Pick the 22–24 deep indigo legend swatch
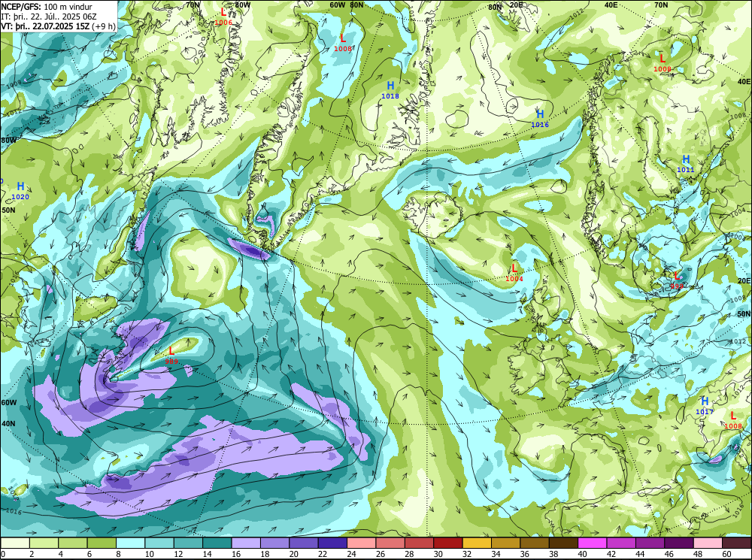This screenshot has height=560, width=752. [x=332, y=543]
